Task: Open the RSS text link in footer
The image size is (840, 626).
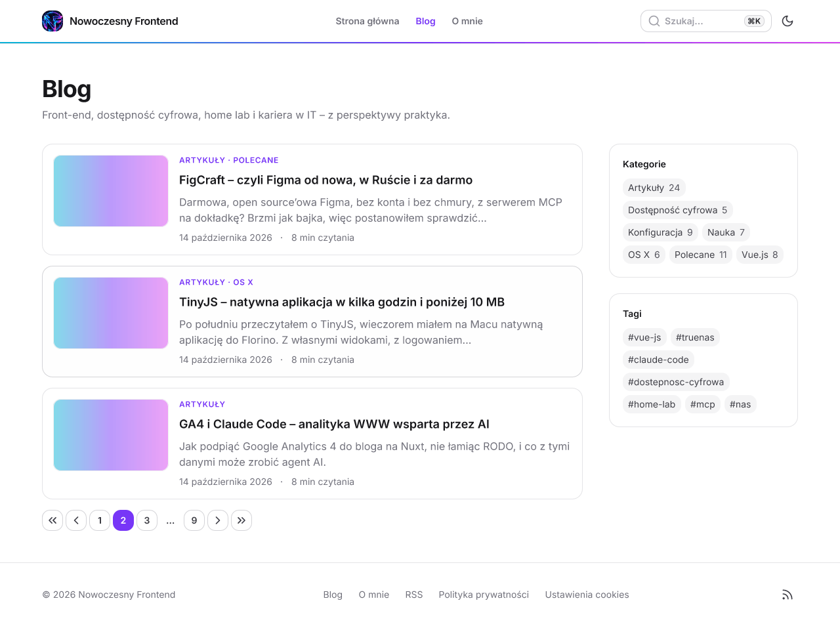Action: click(x=414, y=595)
